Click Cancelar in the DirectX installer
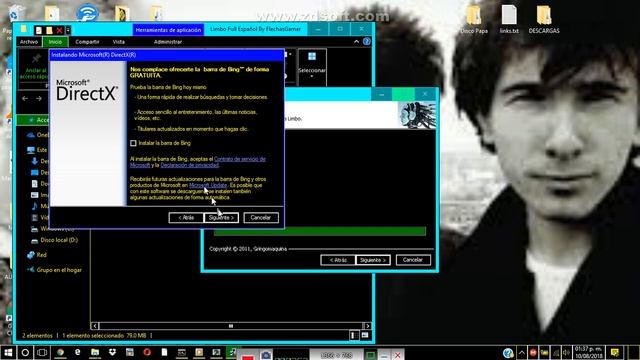This screenshot has width=640, height=360. 261,218
